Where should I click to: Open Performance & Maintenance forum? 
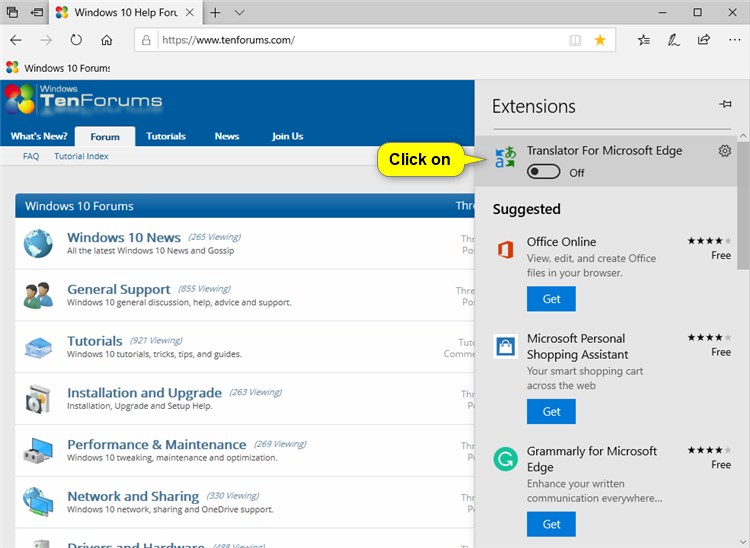[x=156, y=444]
